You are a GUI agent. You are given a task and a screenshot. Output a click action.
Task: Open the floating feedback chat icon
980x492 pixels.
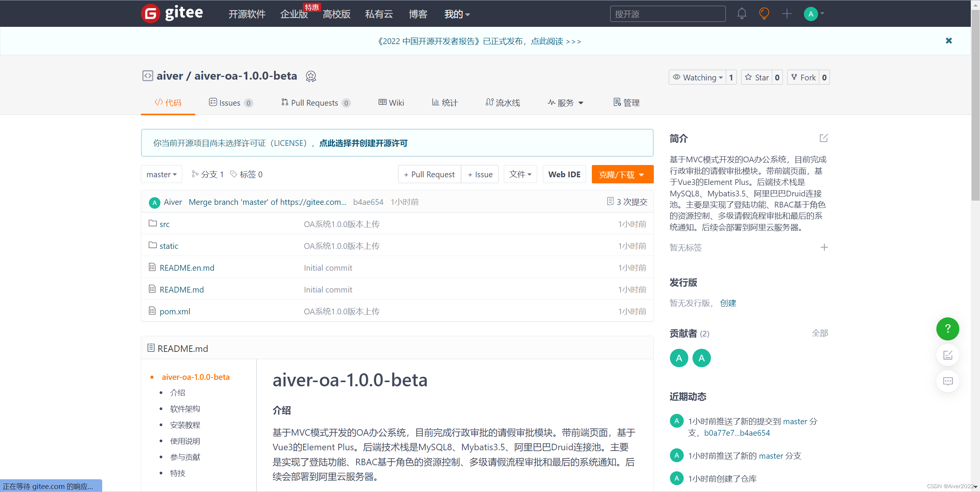(947, 381)
